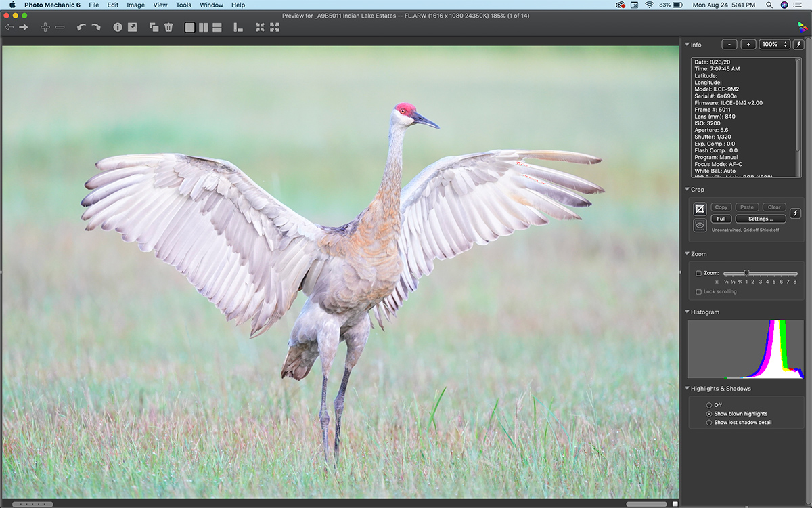Open the 100% size dropdown
Screen dimensions: 812x508
(x=775, y=44)
